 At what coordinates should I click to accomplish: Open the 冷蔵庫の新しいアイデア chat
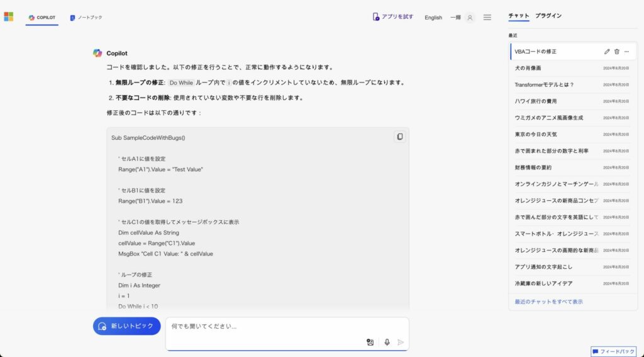coord(572,283)
